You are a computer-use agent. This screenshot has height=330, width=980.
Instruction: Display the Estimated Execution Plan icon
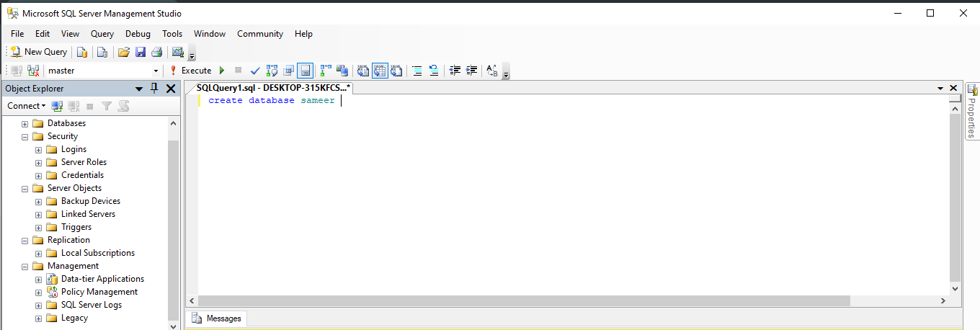[272, 71]
